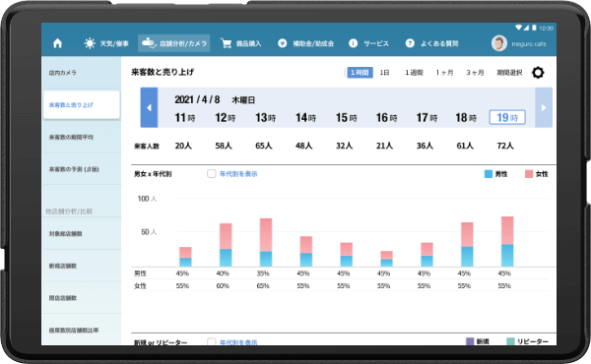
Task: Select the 12時 hour slot
Action: click(226, 118)
